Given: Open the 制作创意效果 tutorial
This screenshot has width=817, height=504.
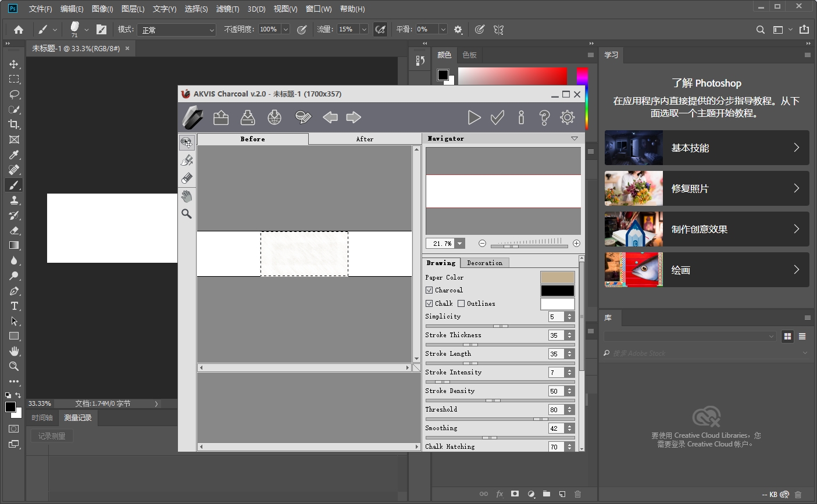Looking at the screenshot, I should [707, 229].
